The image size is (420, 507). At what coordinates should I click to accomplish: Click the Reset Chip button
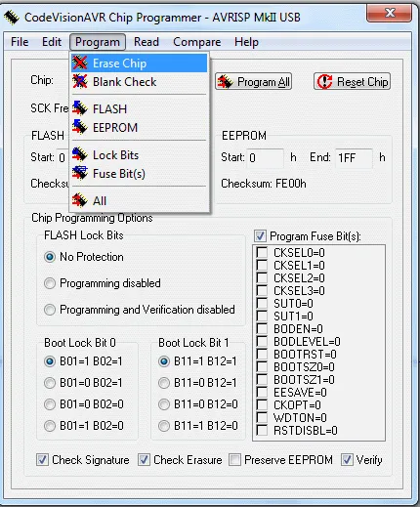[x=352, y=81]
